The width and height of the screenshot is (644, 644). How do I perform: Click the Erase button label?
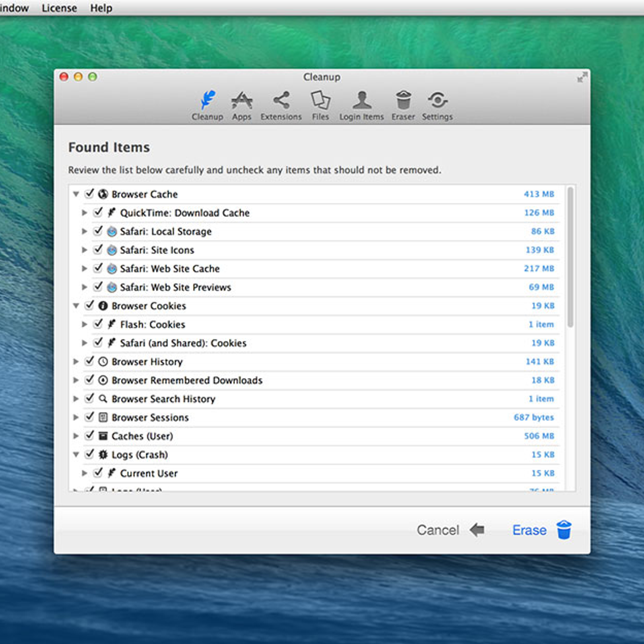tap(529, 530)
